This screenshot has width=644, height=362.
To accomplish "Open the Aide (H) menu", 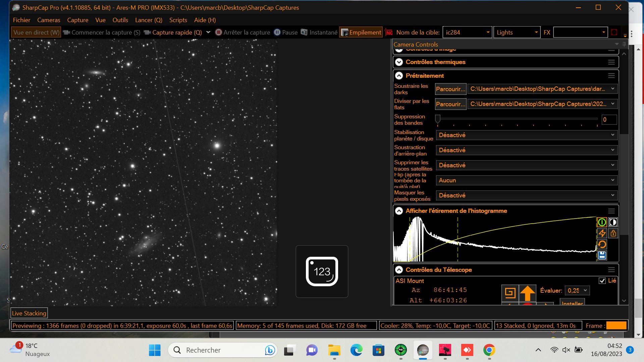I will pyautogui.click(x=205, y=20).
